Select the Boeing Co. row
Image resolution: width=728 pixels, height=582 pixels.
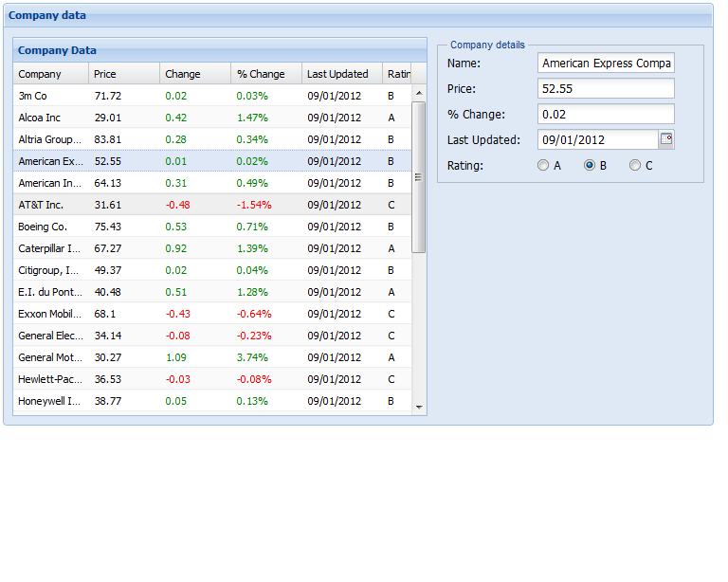(x=212, y=227)
